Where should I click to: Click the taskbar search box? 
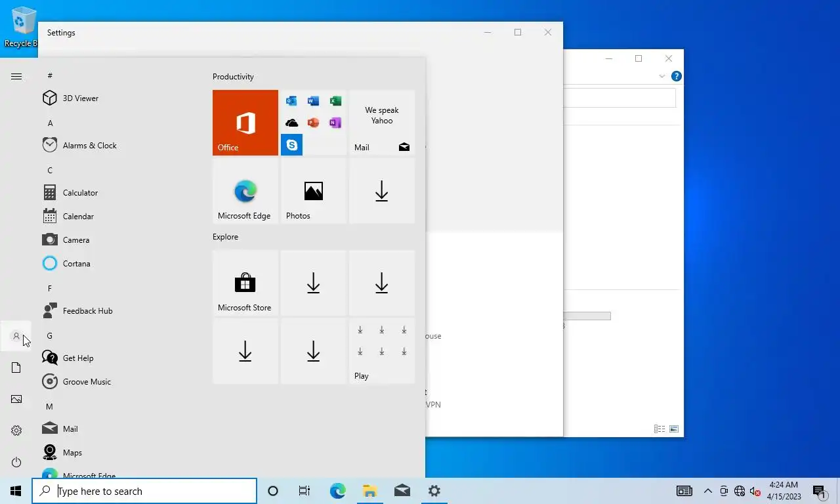tap(144, 491)
